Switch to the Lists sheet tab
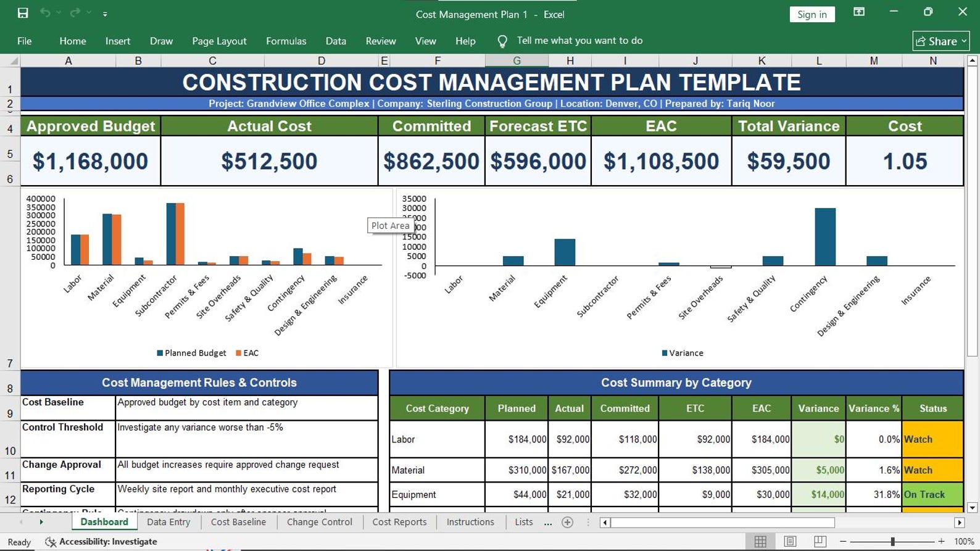This screenshot has width=980, height=551. tap(523, 522)
